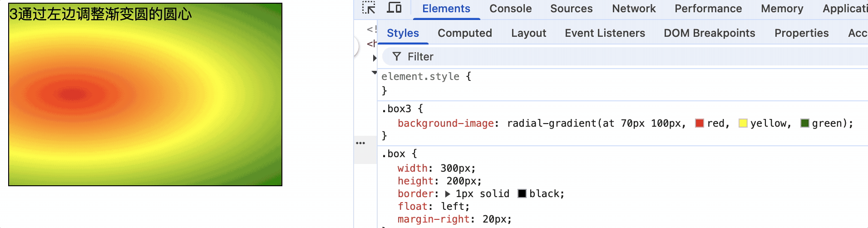Open the yellow color swatch picker

(743, 123)
